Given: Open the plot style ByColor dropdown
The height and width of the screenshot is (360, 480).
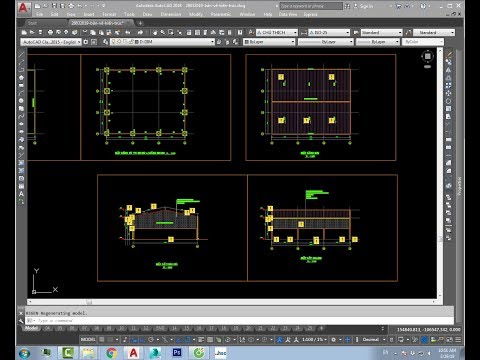Looking at the screenshot, I should 423,42.
